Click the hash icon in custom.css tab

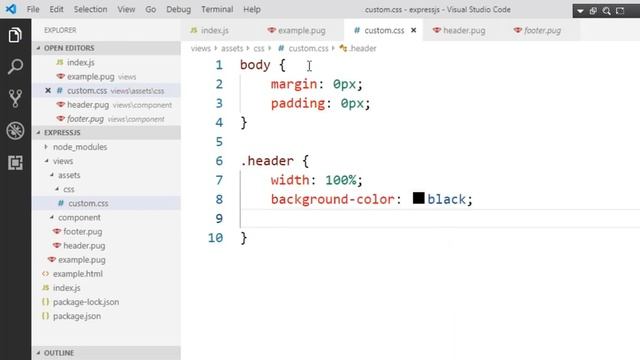pos(357,30)
